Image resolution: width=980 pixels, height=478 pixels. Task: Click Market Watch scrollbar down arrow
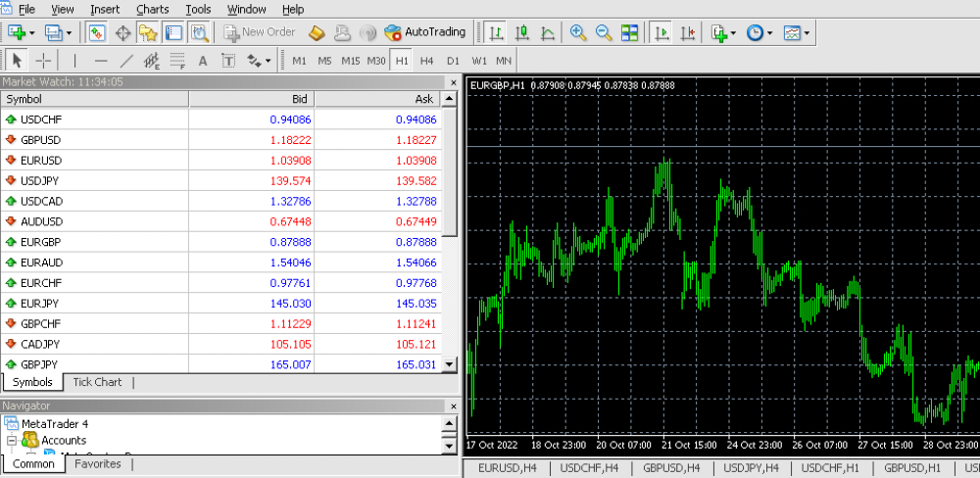click(x=450, y=364)
